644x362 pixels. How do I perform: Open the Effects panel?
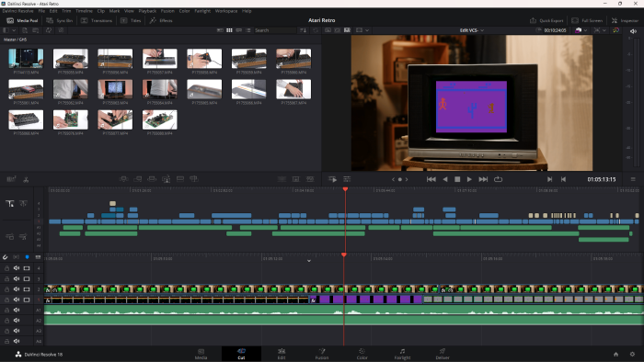point(161,20)
